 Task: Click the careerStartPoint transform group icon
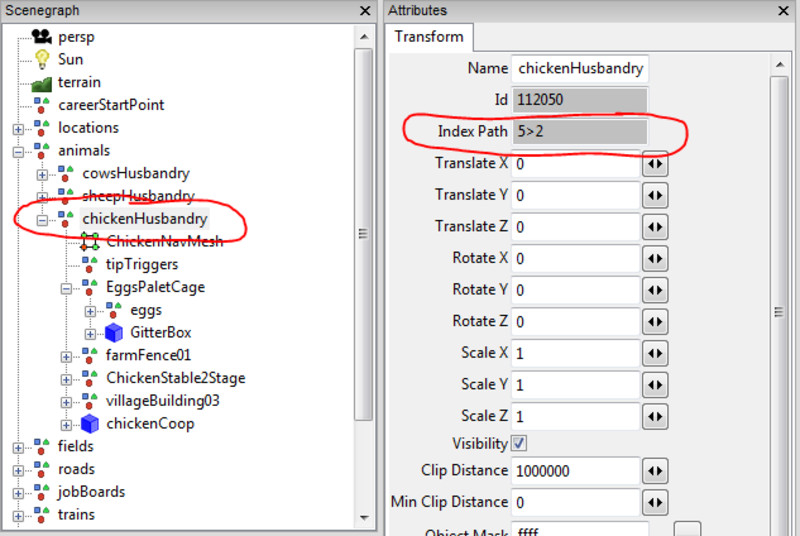tap(42, 105)
